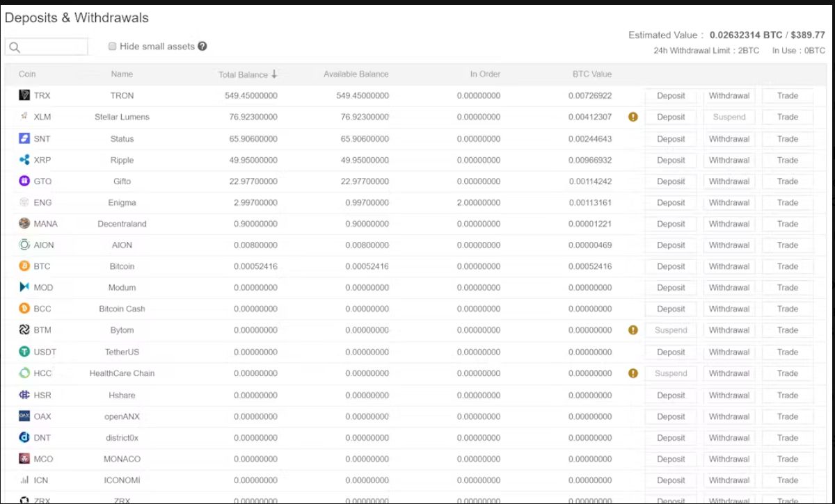Image resolution: width=835 pixels, height=504 pixels.
Task: Click the ICN ICONOMI coin icon
Action: point(24,480)
